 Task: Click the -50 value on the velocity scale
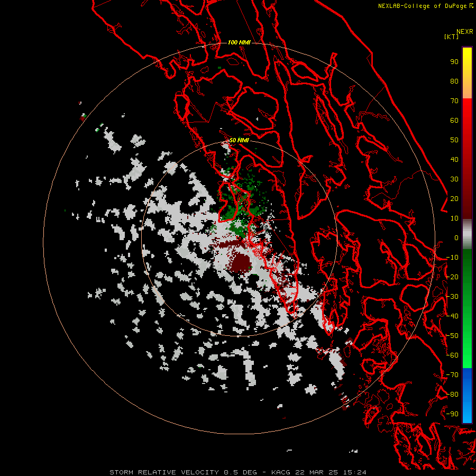tap(452, 336)
